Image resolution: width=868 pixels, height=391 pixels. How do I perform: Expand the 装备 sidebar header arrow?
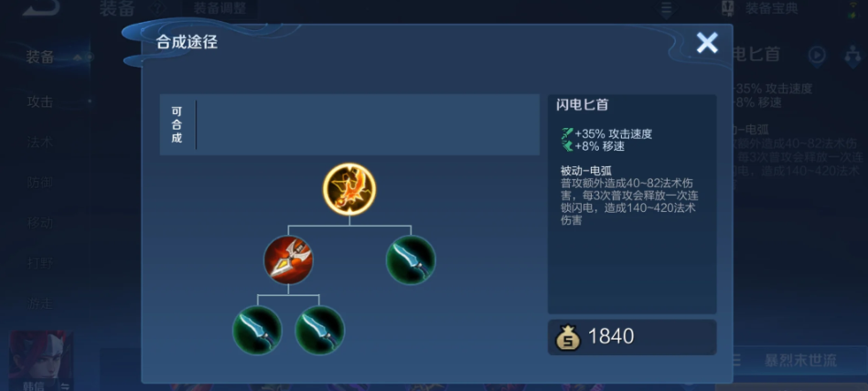pos(78,57)
